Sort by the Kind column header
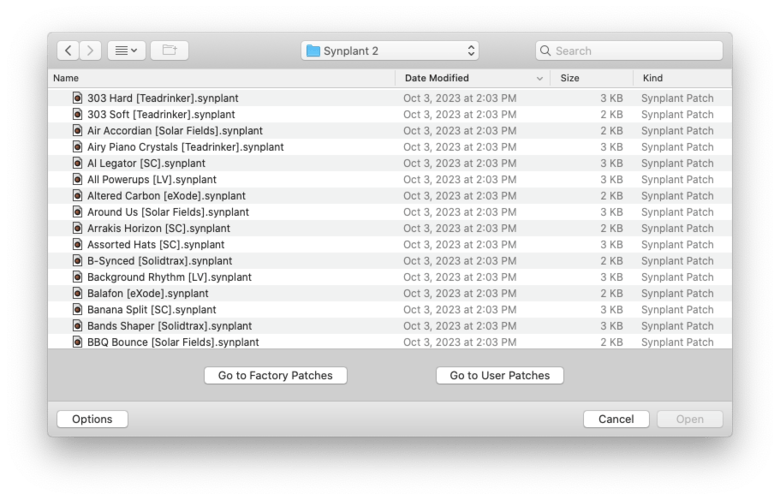This screenshot has width=780, height=500. [682, 78]
